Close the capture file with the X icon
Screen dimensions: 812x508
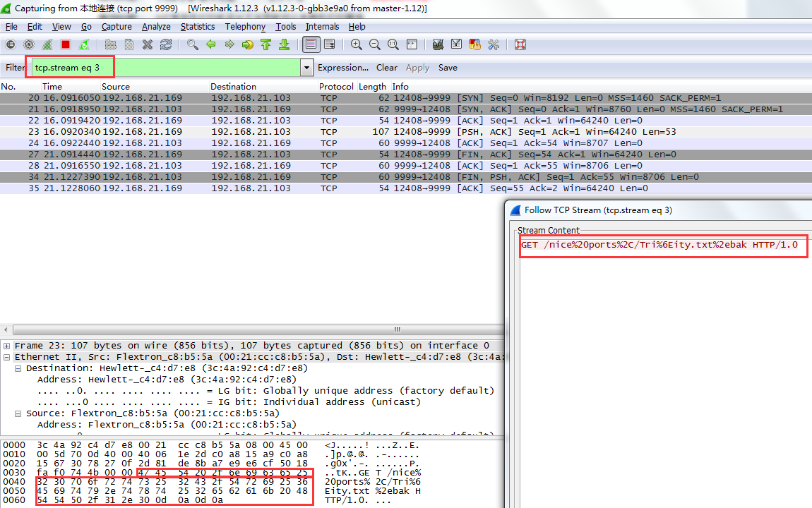point(148,45)
